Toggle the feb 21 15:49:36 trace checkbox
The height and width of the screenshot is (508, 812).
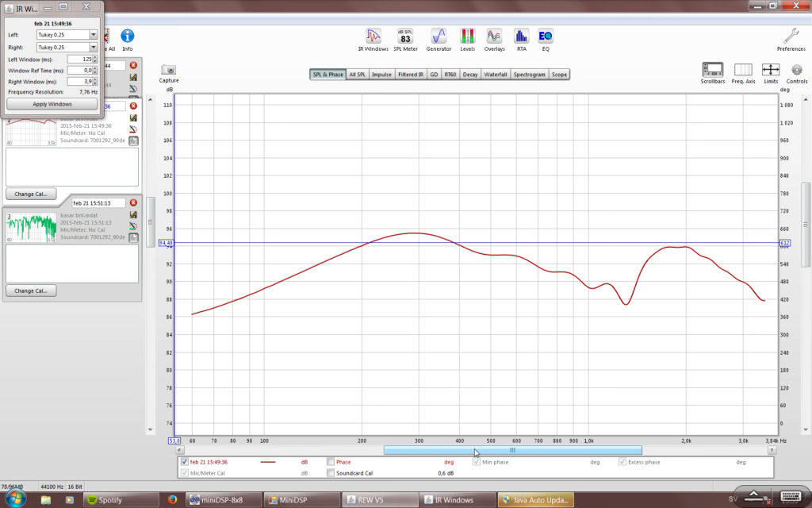[x=184, y=462]
